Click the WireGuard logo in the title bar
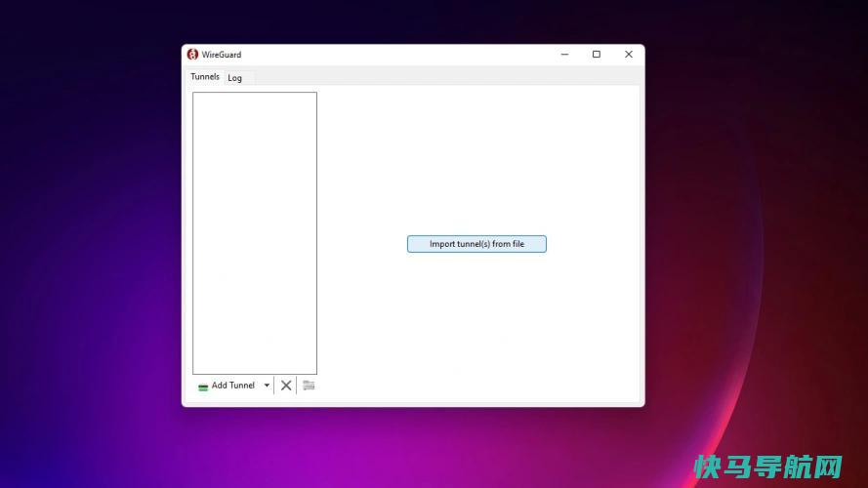This screenshot has width=868, height=488. coord(192,55)
